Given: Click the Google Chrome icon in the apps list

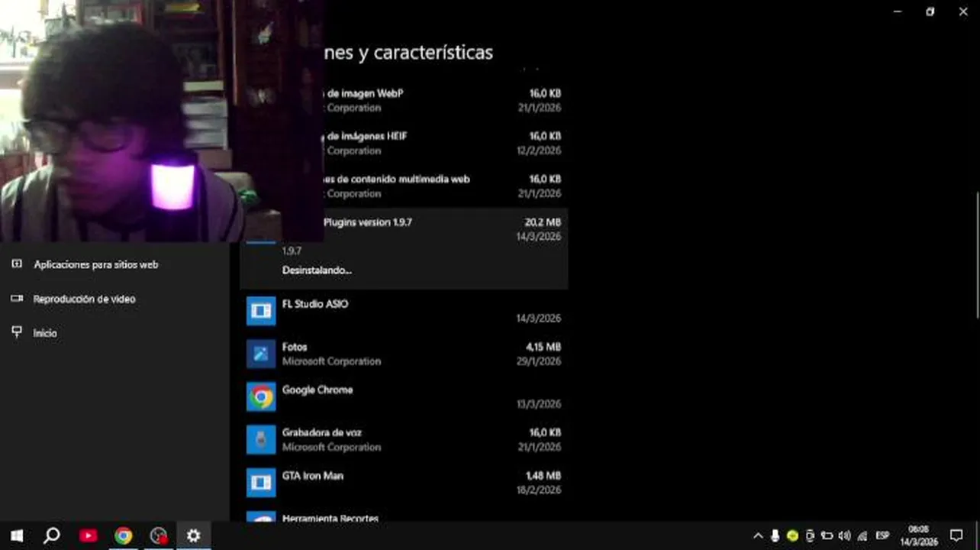Looking at the screenshot, I should coord(261,396).
